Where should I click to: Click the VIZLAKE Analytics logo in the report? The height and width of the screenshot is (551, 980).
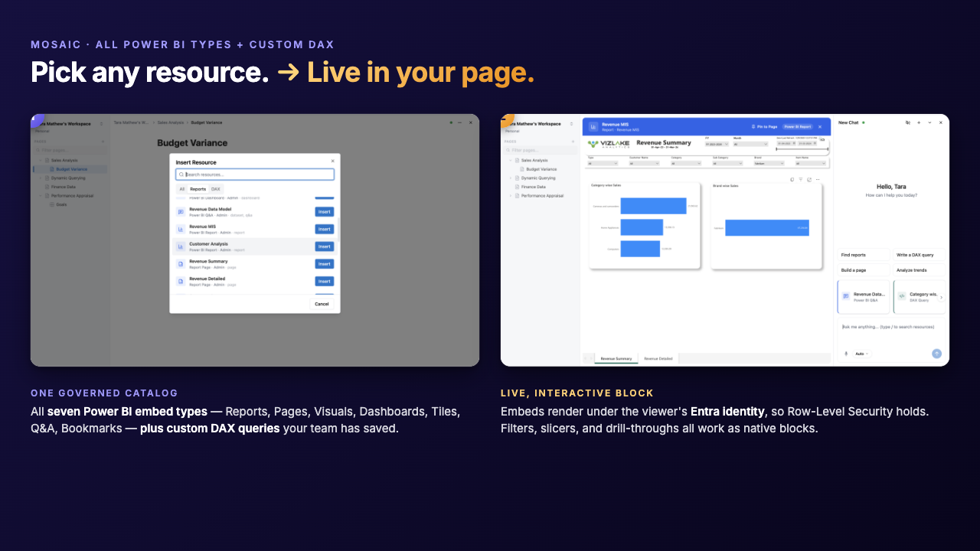tap(608, 144)
